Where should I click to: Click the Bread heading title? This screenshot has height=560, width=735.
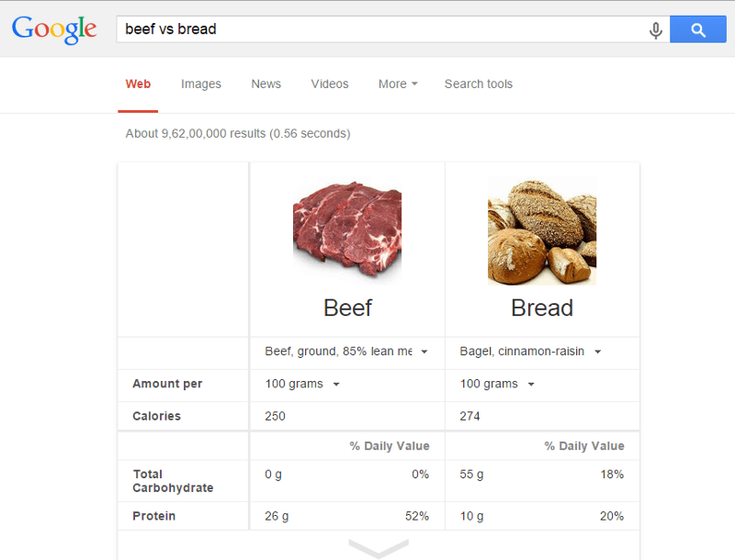click(x=542, y=308)
